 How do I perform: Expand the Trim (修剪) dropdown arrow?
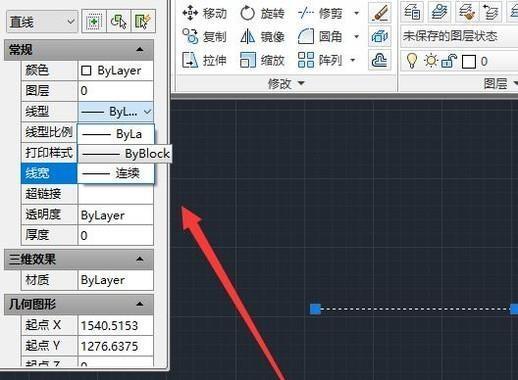[x=356, y=13]
